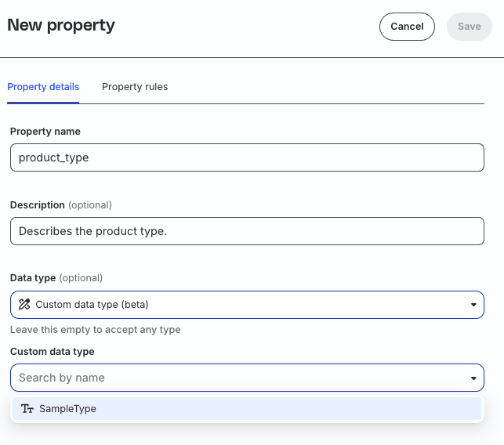Click the disabled Save button
Screen dimensions: 504x445
coord(470,27)
